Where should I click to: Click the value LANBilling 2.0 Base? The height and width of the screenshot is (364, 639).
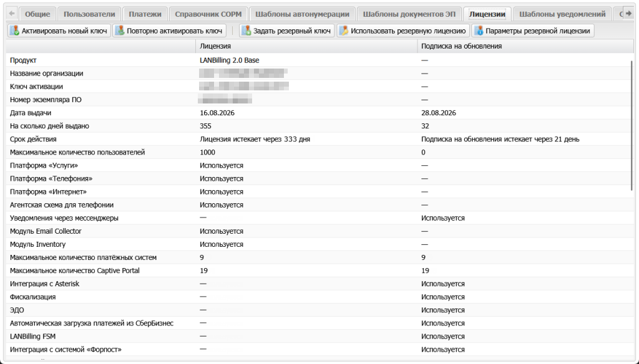[230, 60]
